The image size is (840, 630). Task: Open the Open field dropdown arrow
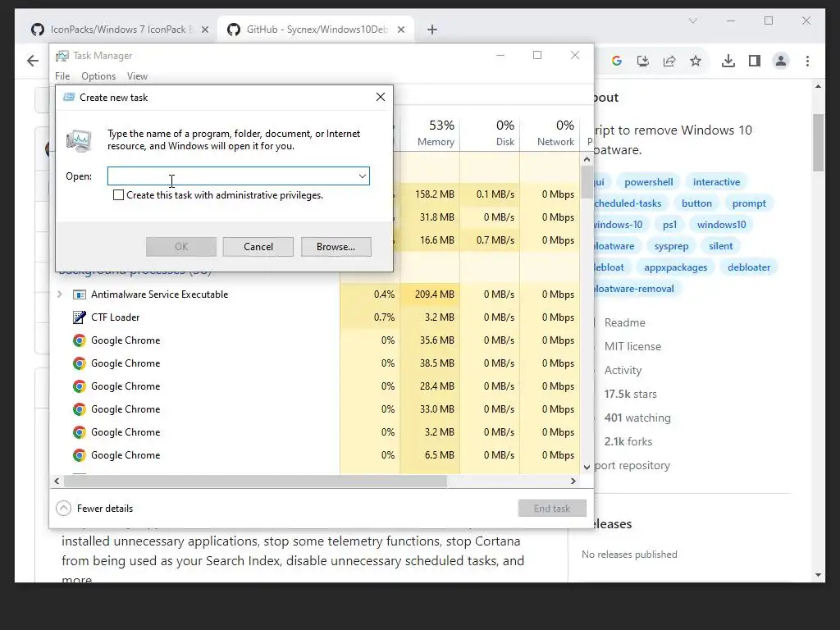(x=362, y=176)
